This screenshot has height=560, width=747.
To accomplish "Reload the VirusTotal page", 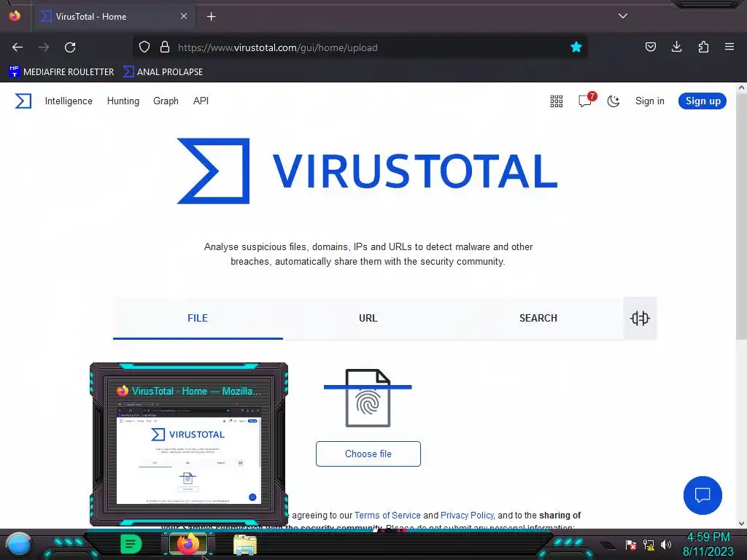I will (70, 47).
